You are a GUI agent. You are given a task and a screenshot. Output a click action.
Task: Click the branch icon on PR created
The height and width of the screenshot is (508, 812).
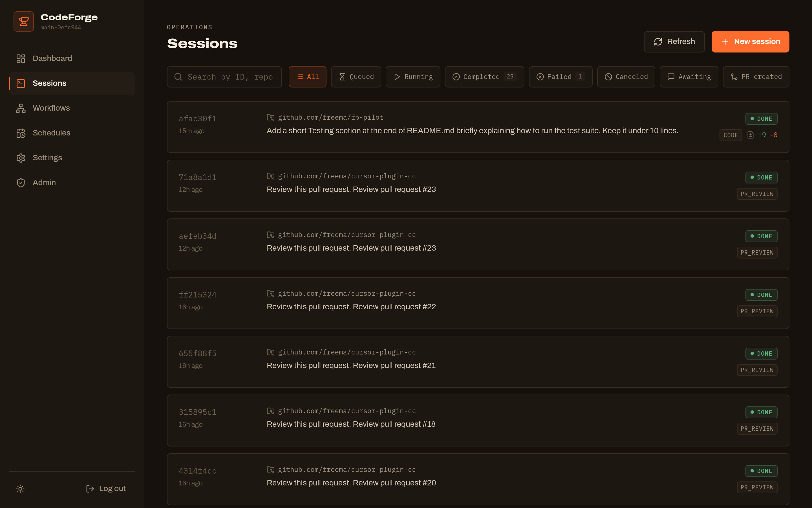coord(734,77)
